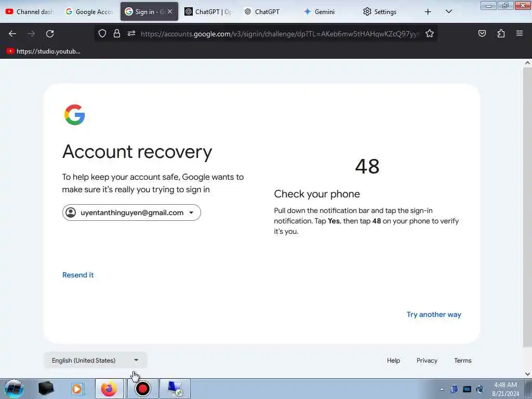Open a new tab with plus button
Viewport: 532px width, 399px height.
click(x=428, y=12)
